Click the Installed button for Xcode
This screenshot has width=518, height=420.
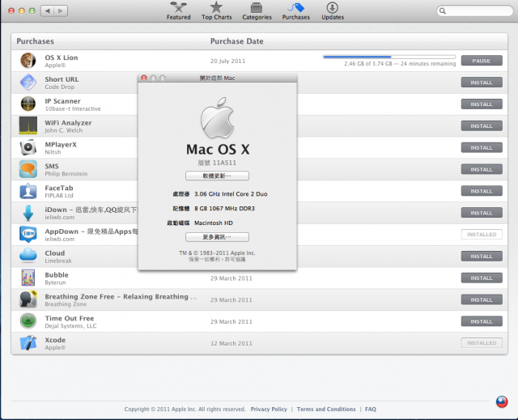pos(482,343)
